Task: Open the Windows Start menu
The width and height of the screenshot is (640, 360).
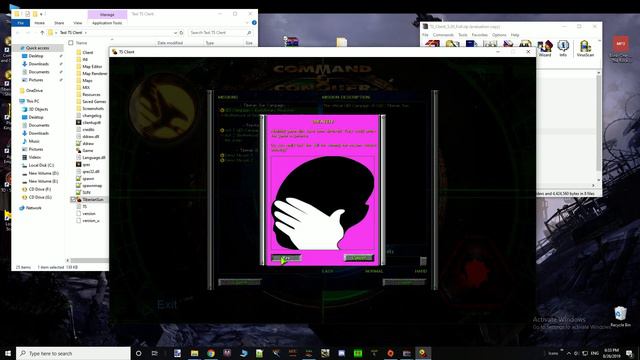Action: point(8,353)
